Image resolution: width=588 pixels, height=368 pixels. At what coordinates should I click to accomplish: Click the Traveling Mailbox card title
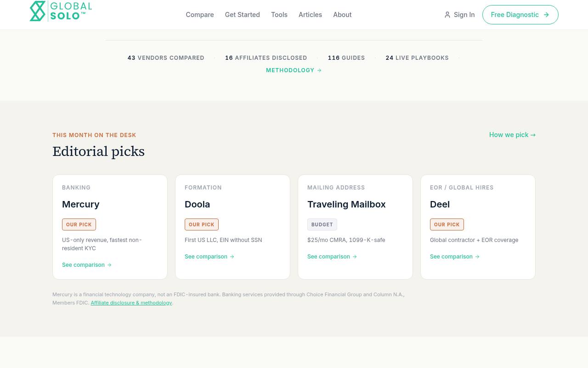point(346,204)
